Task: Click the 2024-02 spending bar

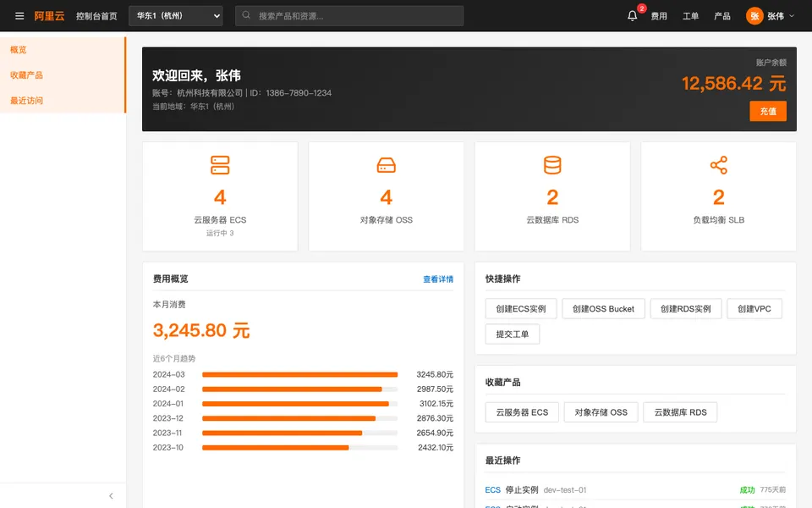Action: pyautogui.click(x=292, y=389)
